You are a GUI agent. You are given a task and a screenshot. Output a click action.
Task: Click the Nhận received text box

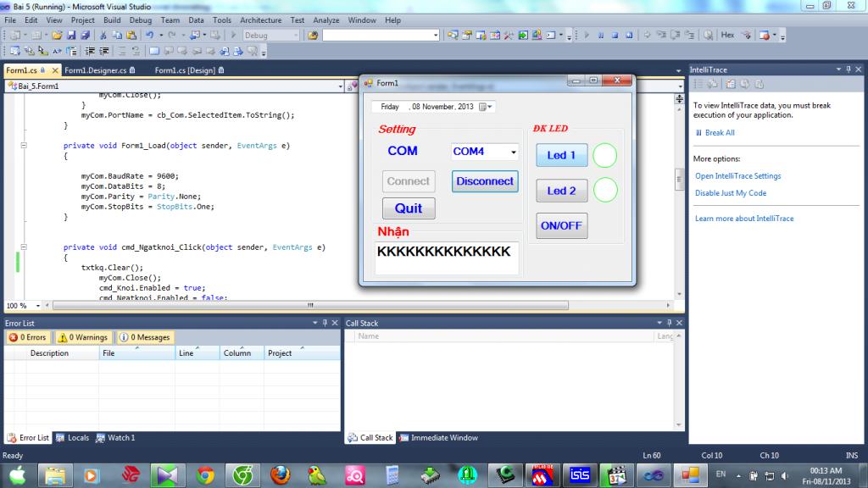pyautogui.click(x=447, y=258)
